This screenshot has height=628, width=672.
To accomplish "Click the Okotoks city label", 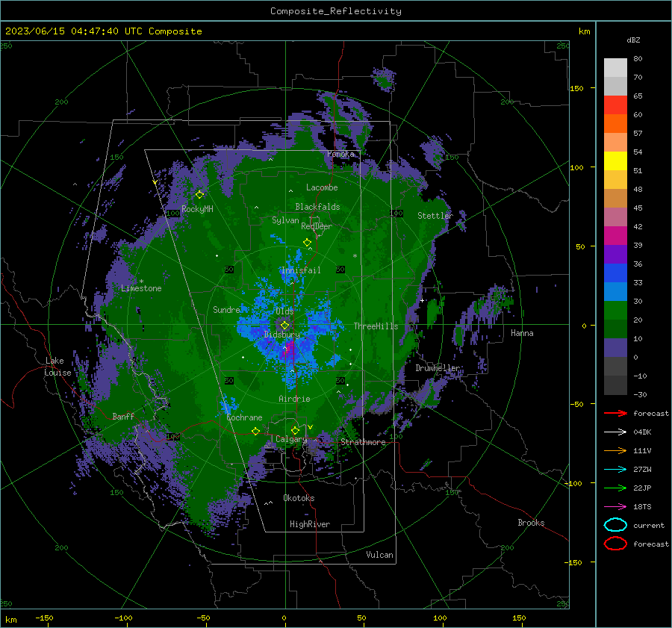I will click(299, 498).
